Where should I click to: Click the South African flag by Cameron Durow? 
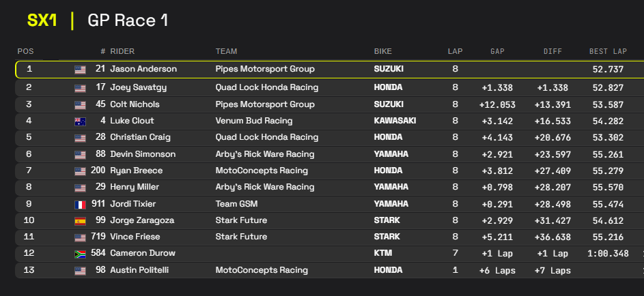pos(80,254)
